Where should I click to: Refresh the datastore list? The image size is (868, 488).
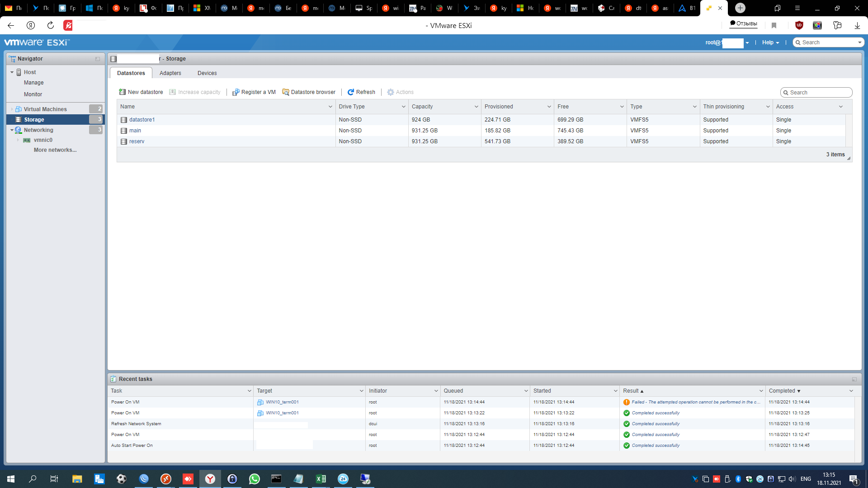tap(361, 92)
